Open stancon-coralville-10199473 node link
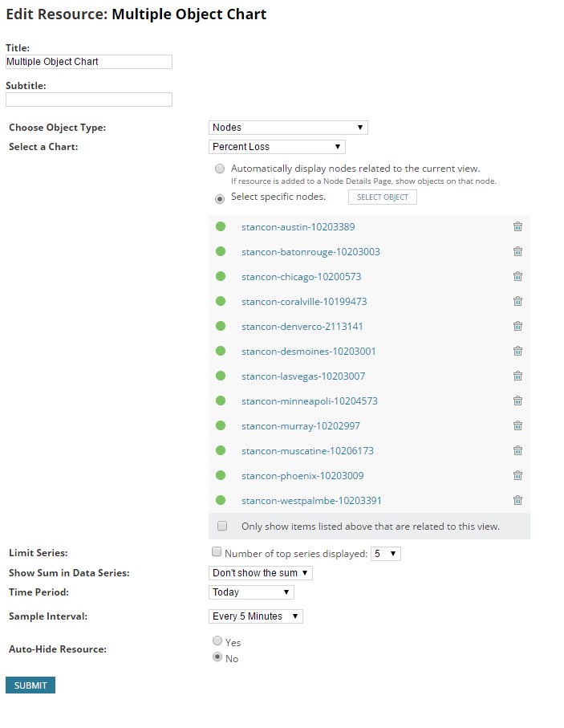 coord(304,301)
